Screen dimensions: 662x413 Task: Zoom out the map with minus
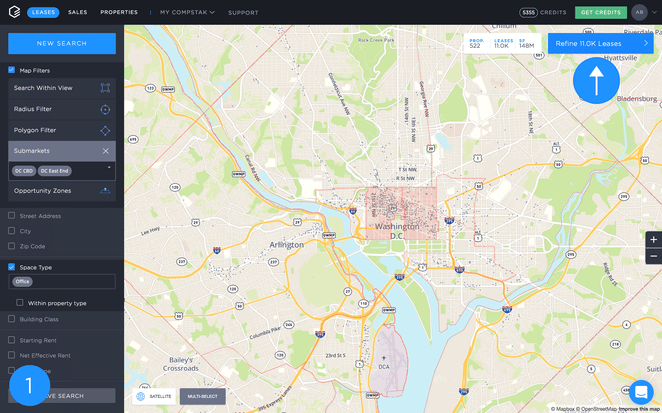[x=654, y=256]
